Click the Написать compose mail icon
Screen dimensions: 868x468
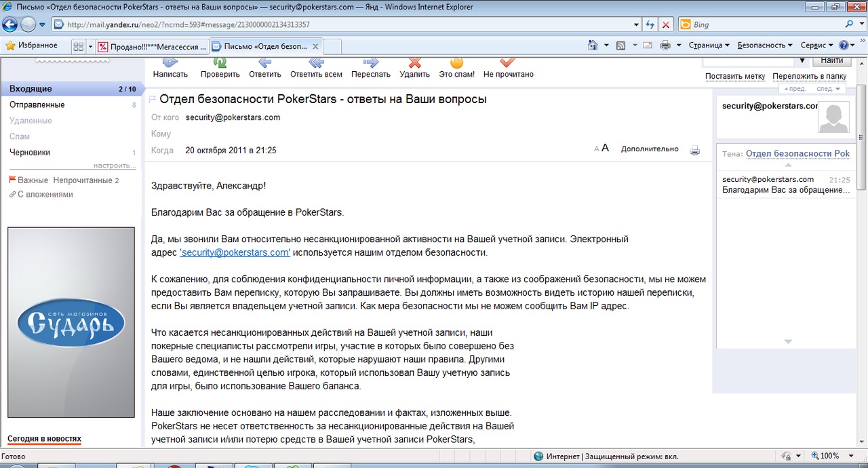[x=170, y=63]
